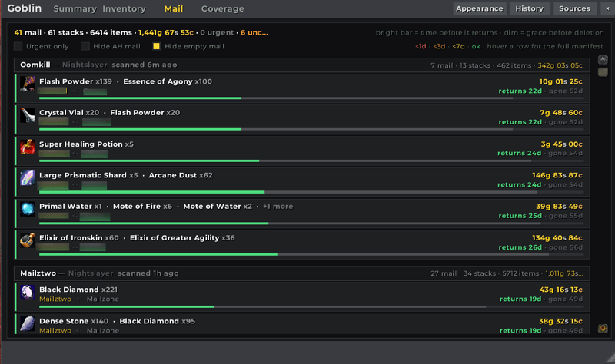Click the Crystal Vial mail icon
Image resolution: width=615 pixels, height=364 pixels.
(x=28, y=115)
